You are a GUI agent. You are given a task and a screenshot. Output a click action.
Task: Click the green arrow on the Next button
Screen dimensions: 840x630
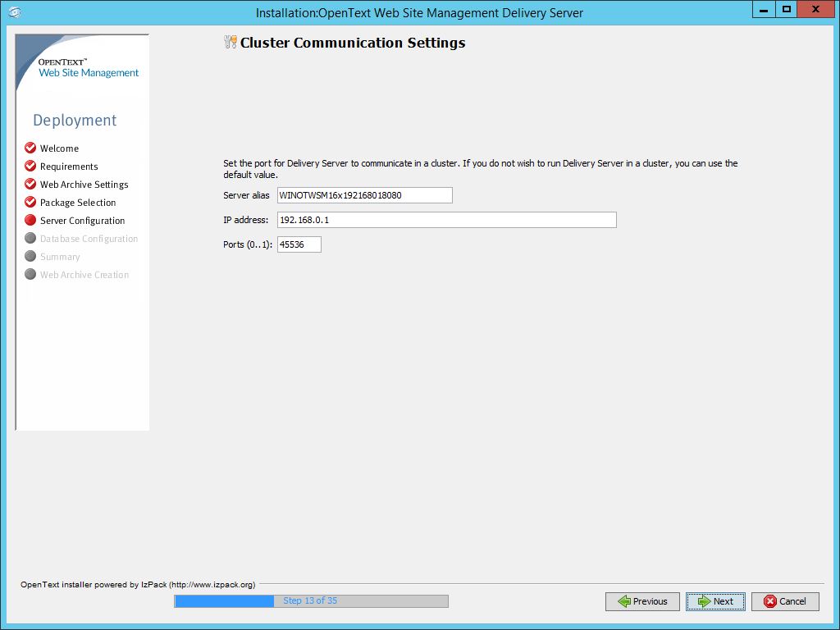(x=704, y=601)
